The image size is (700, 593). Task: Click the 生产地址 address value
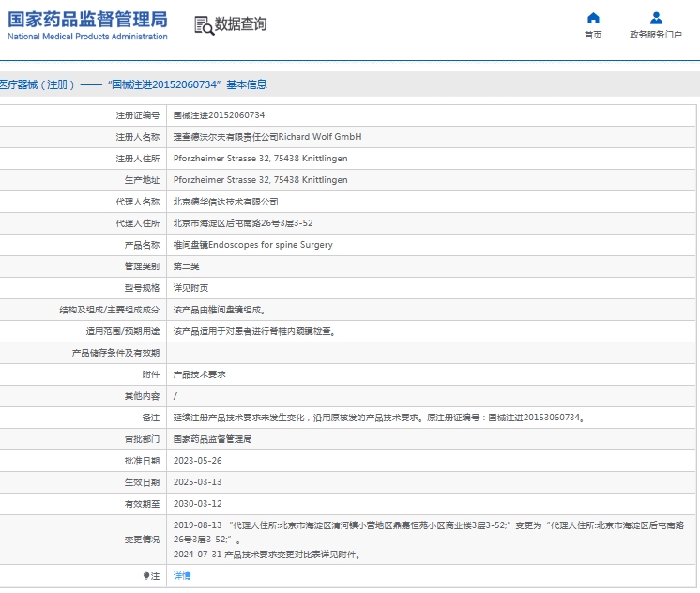pos(260,180)
